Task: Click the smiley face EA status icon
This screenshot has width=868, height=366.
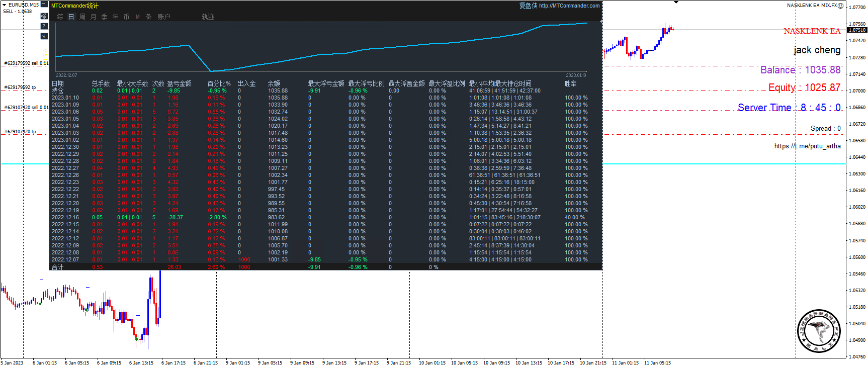Action: coord(840,6)
